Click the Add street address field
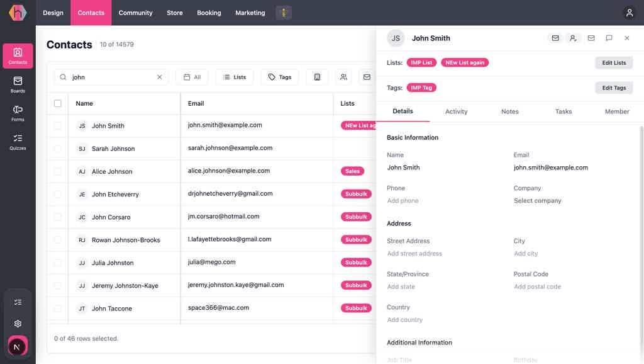 (x=414, y=253)
